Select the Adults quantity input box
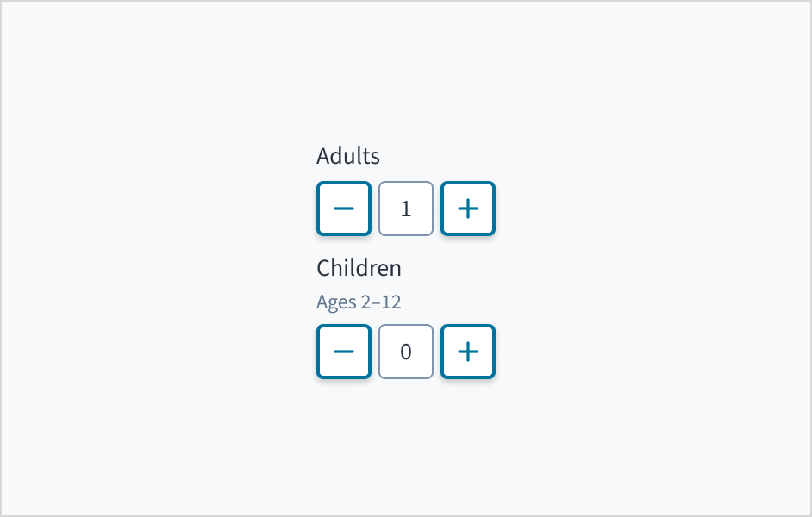This screenshot has height=517, width=812. (406, 209)
